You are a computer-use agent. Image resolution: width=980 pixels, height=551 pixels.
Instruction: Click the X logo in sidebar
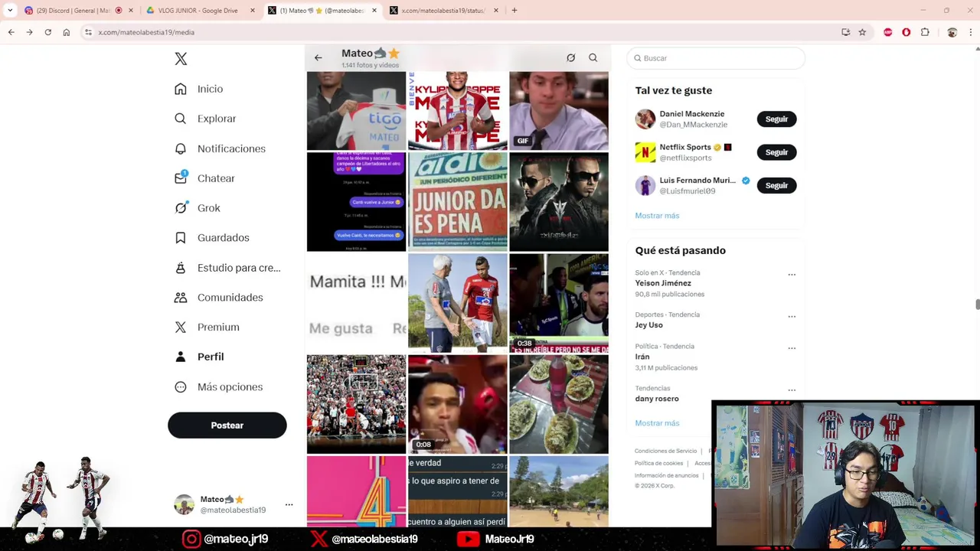(x=181, y=59)
